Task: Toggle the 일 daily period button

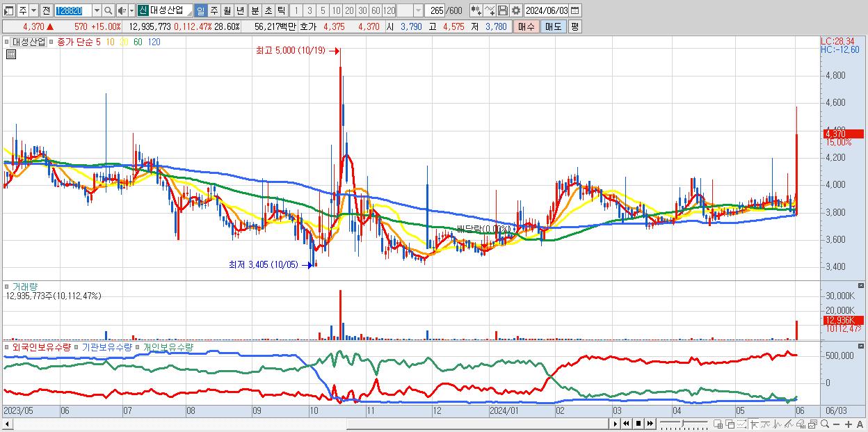Action: point(200,10)
